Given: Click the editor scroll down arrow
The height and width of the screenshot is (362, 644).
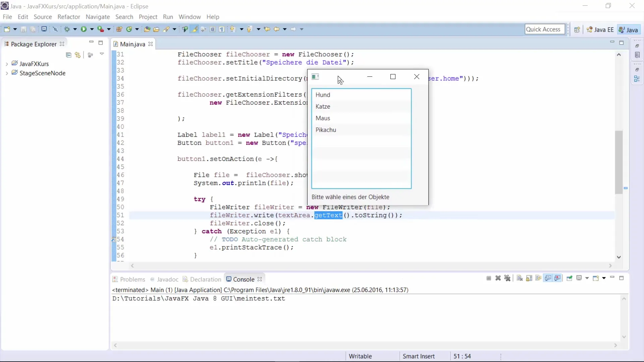Looking at the screenshot, I should 619,257.
